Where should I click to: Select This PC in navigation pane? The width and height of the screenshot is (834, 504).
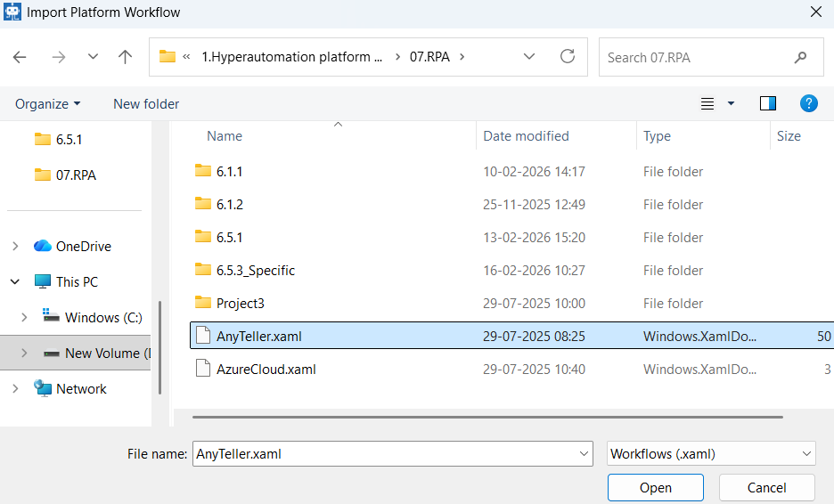(67, 281)
